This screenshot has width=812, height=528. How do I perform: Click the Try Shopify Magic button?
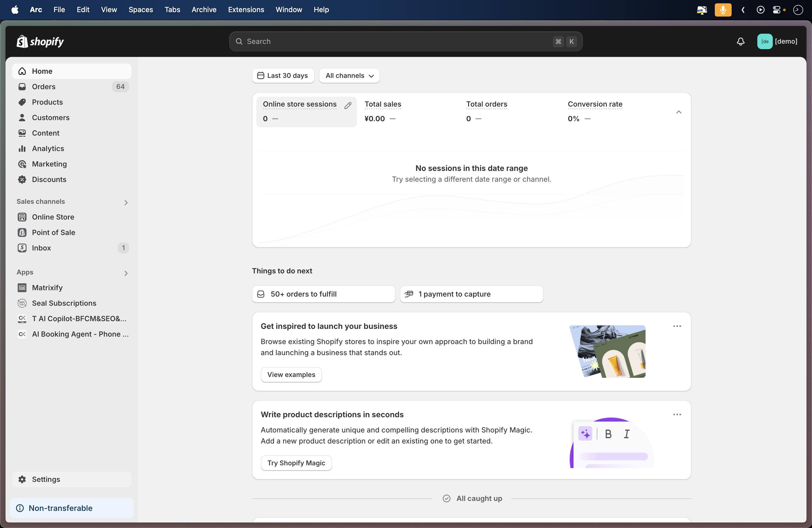pos(296,463)
